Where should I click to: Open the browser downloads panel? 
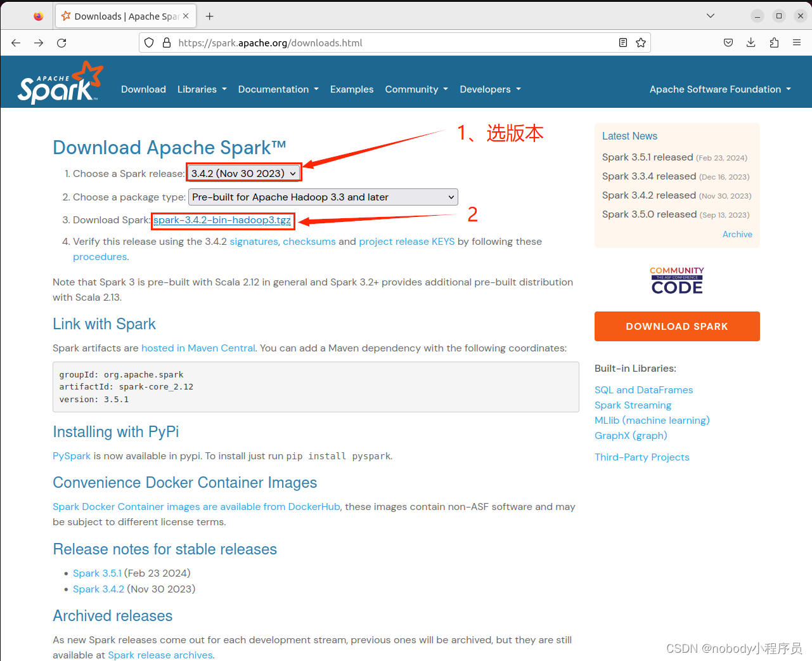pyautogui.click(x=751, y=43)
